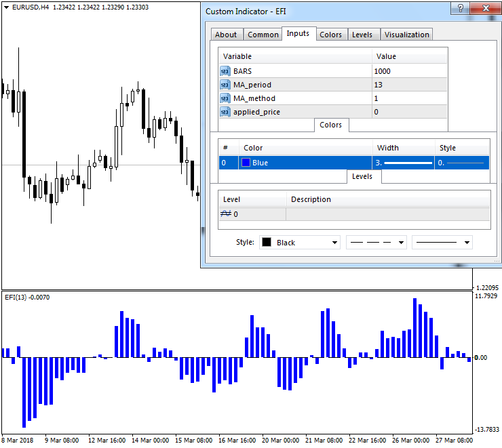
Task: Click the 0.00 zero level scale label
Action: click(480, 357)
